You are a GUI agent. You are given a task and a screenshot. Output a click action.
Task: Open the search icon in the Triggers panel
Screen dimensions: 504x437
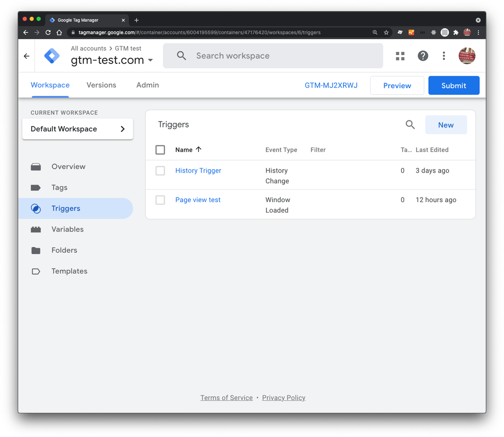click(x=410, y=125)
